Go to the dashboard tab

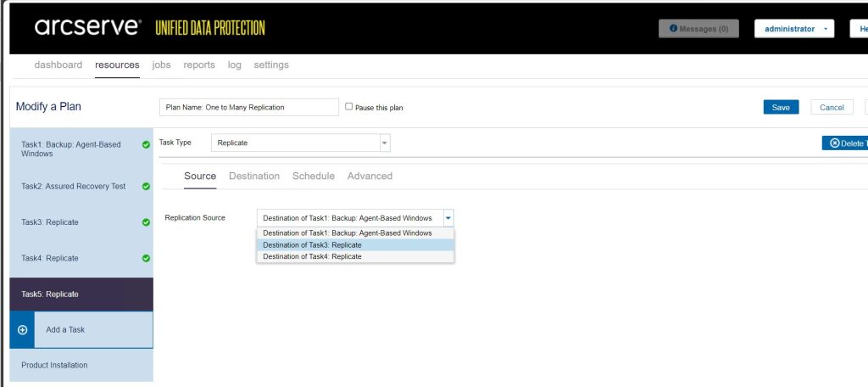pos(58,64)
